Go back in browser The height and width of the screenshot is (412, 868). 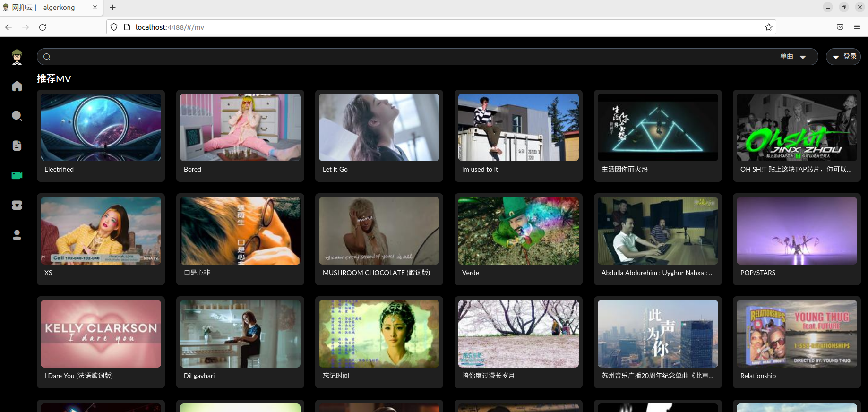(x=9, y=27)
